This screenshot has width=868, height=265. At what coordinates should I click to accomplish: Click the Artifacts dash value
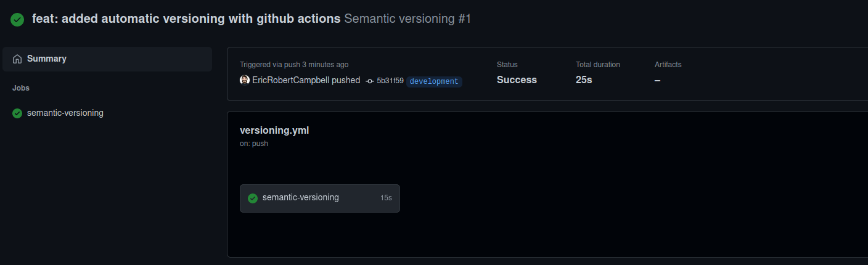(x=657, y=80)
